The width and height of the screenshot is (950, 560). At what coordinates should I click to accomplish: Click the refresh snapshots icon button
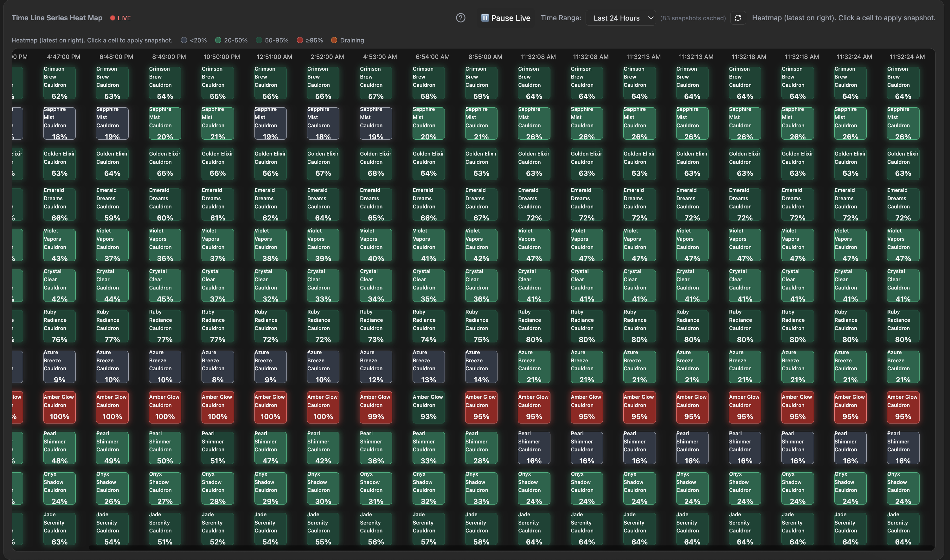(738, 18)
